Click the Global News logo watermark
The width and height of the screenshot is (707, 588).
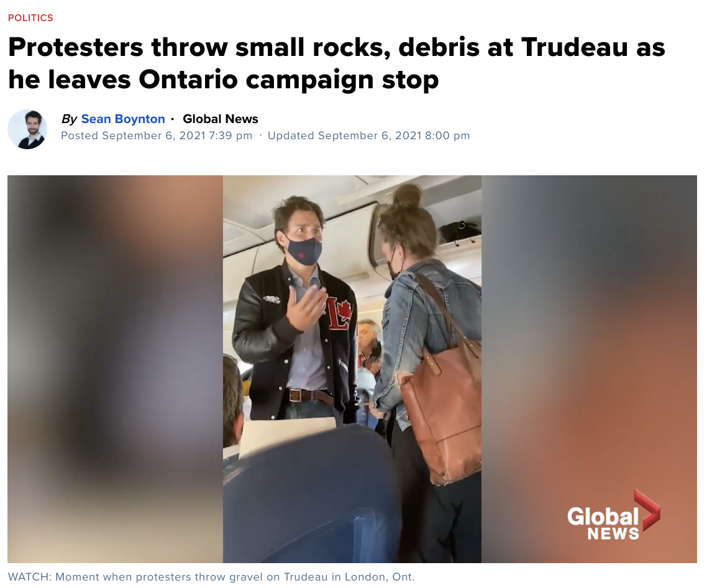[613, 515]
